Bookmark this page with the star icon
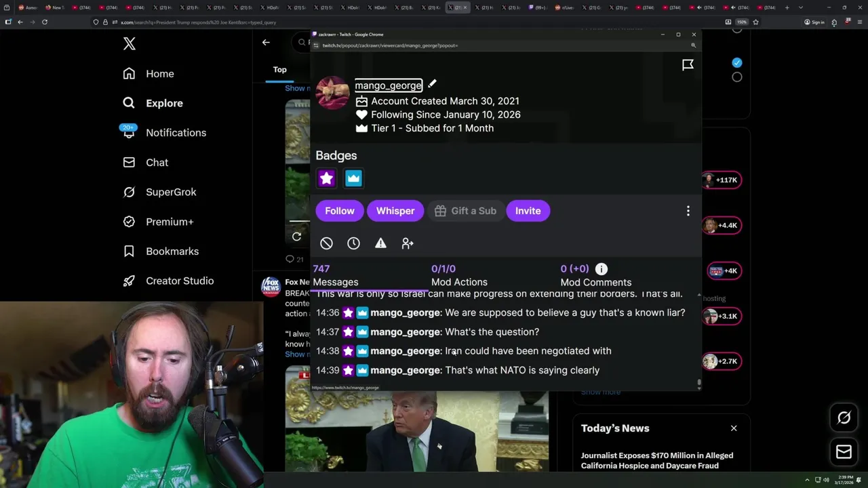The width and height of the screenshot is (868, 488). click(755, 22)
